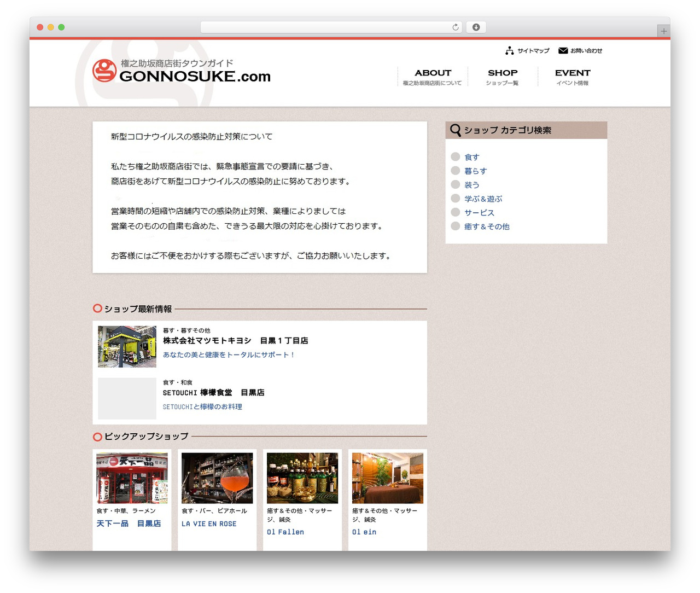Select the 食す category bullet
The width and height of the screenshot is (700, 593).
click(455, 156)
